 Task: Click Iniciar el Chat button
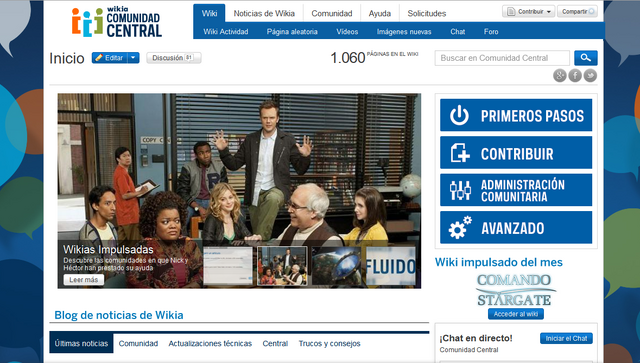pyautogui.click(x=566, y=338)
